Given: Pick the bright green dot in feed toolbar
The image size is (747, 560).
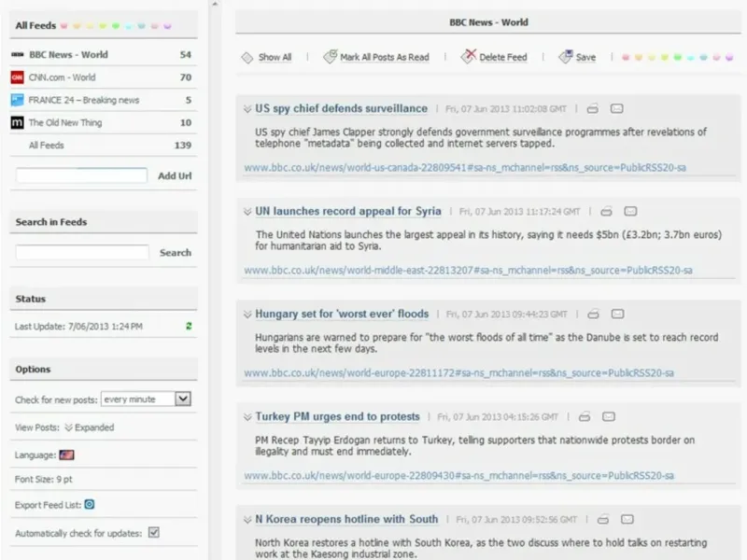Looking at the screenshot, I should click(678, 58).
